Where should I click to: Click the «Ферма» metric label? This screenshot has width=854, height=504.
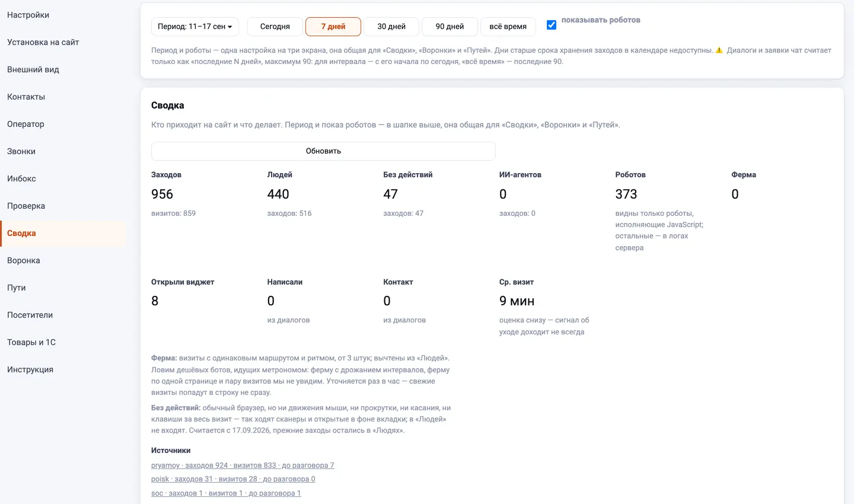tap(744, 175)
